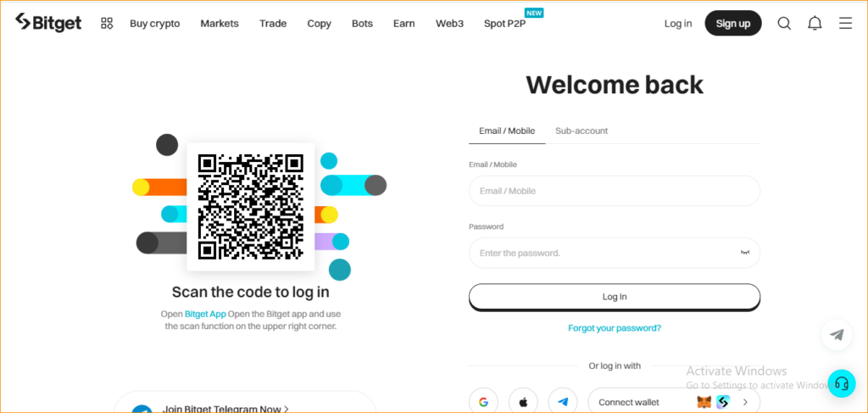Focus the Email / Mobile input field
The width and height of the screenshot is (868, 413).
615,191
